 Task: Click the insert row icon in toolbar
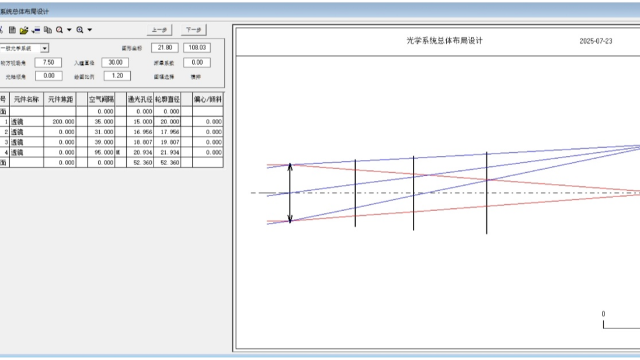click(36, 30)
